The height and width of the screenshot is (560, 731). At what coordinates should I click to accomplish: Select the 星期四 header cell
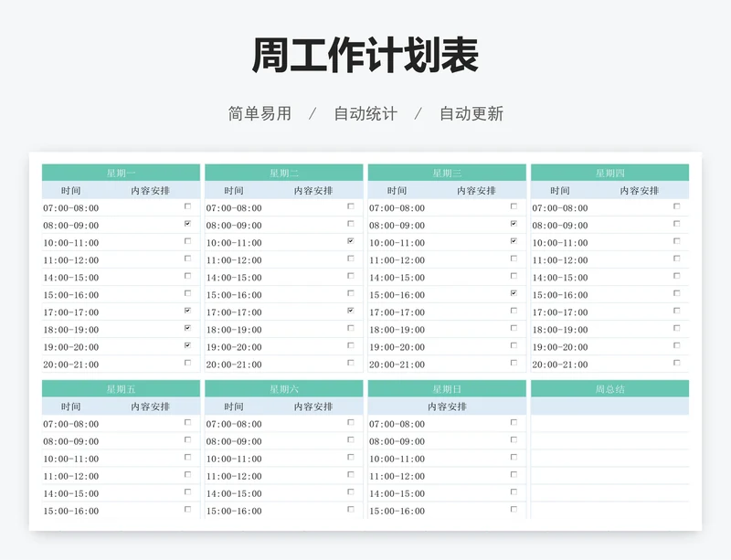(609, 173)
